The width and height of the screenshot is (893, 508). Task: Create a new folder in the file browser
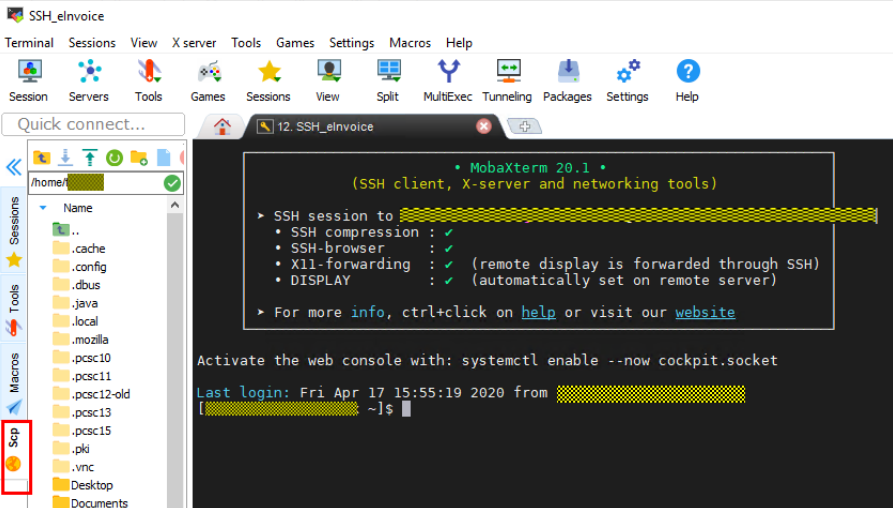(138, 157)
